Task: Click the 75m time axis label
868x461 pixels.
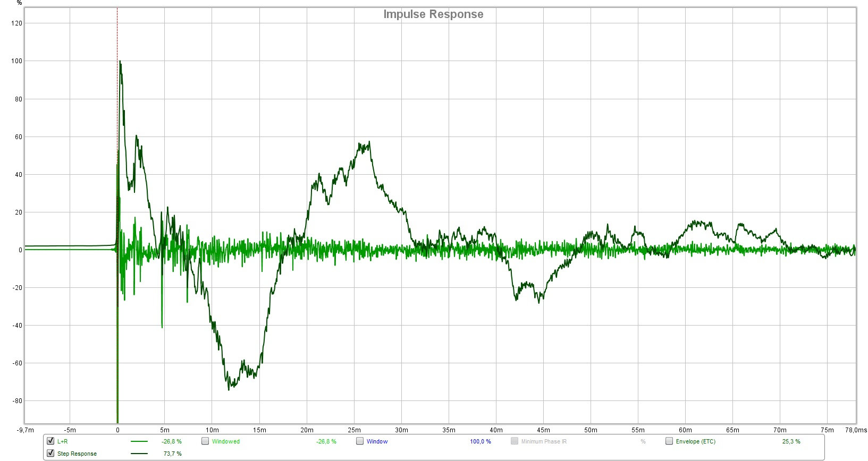Action: pos(827,430)
